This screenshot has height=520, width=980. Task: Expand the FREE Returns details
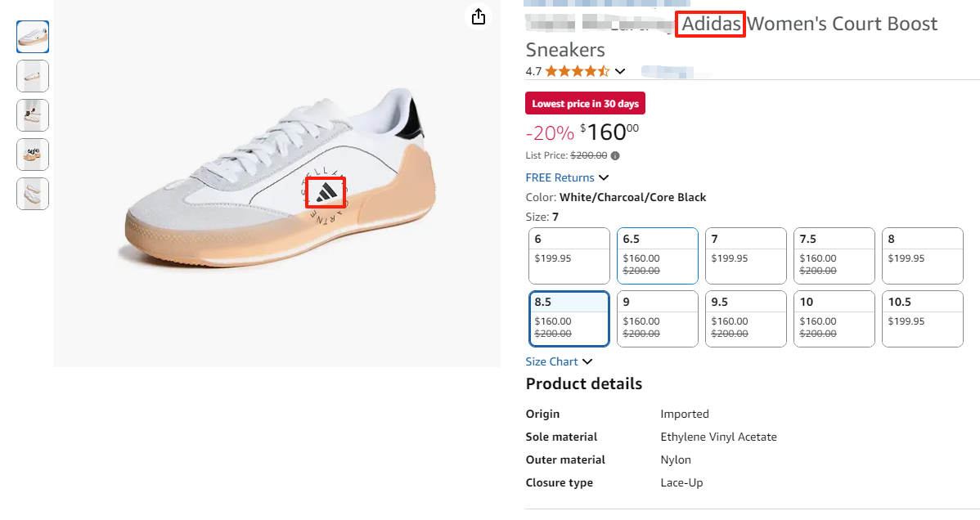pyautogui.click(x=603, y=177)
